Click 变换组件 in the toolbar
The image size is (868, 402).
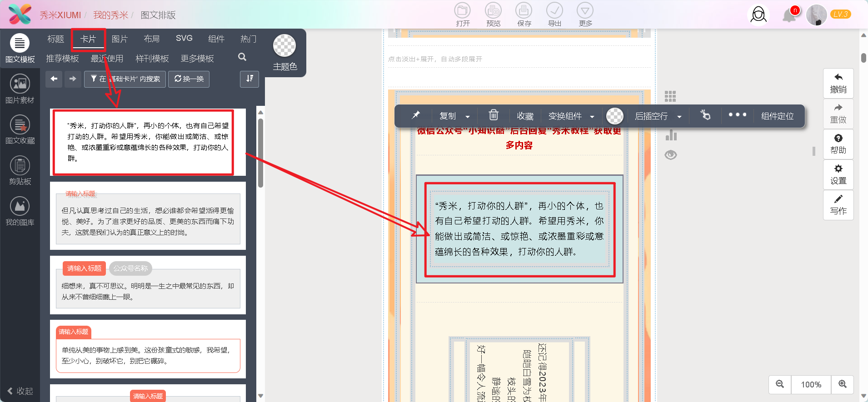565,116
